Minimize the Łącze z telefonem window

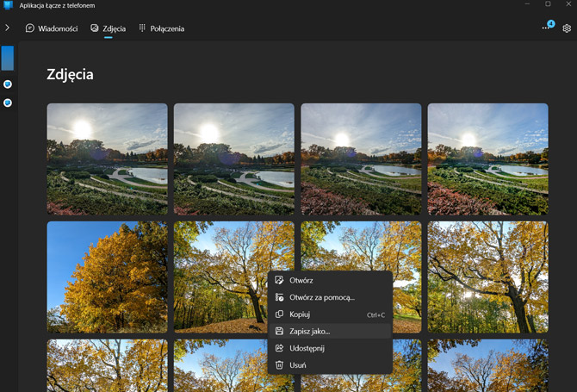tap(527, 4)
